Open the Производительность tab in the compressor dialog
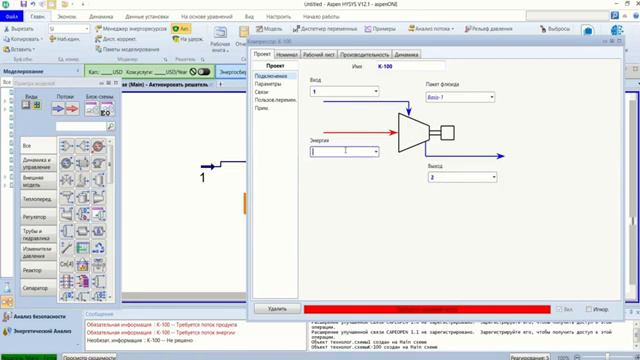The height and width of the screenshot is (360, 640). [x=364, y=54]
